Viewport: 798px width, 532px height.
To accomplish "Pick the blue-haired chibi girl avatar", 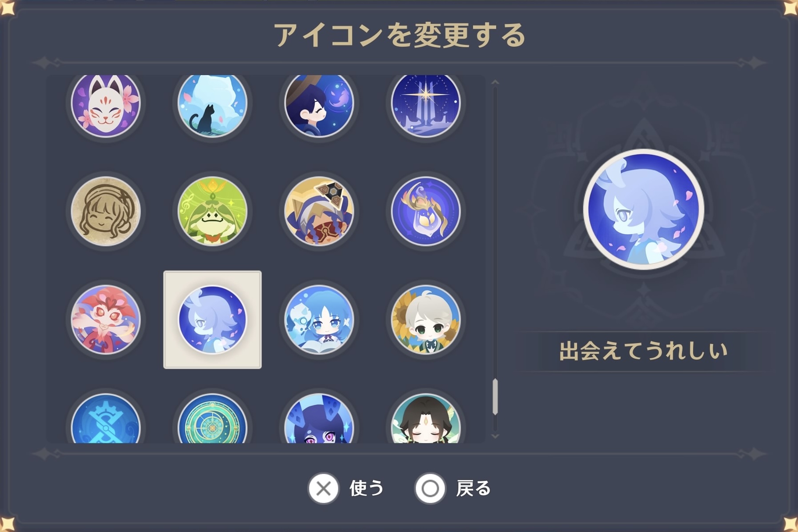I will coord(319,320).
